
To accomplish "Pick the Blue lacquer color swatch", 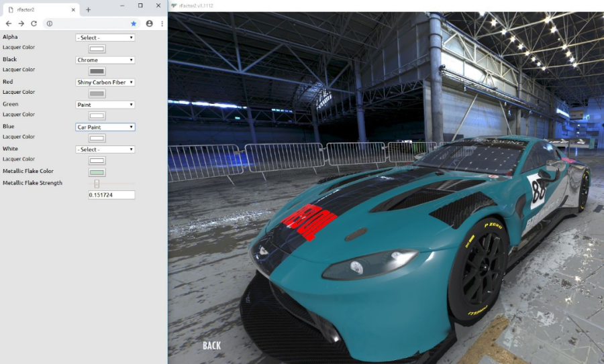I will coord(97,138).
